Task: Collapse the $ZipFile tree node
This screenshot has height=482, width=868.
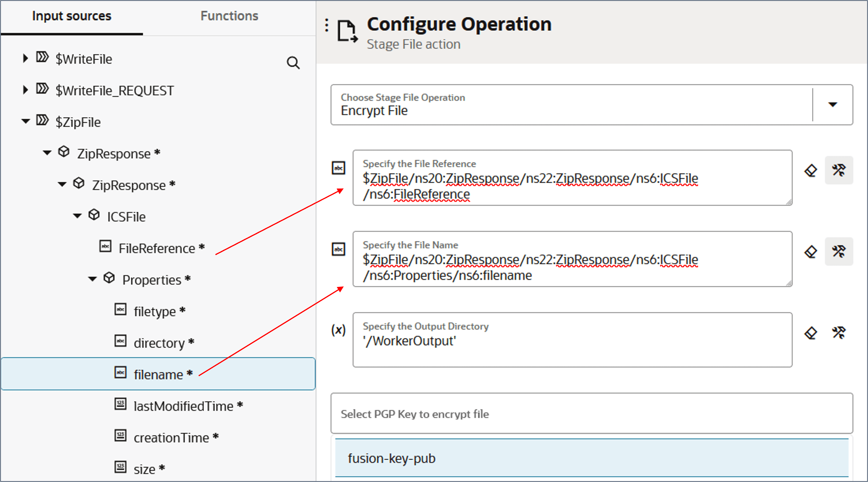Action: coord(26,121)
